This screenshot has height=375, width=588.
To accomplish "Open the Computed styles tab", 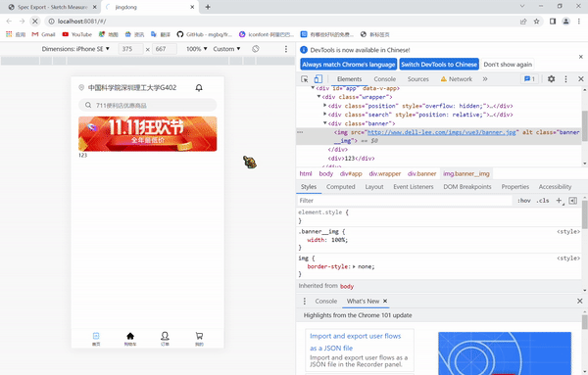I will pos(340,187).
